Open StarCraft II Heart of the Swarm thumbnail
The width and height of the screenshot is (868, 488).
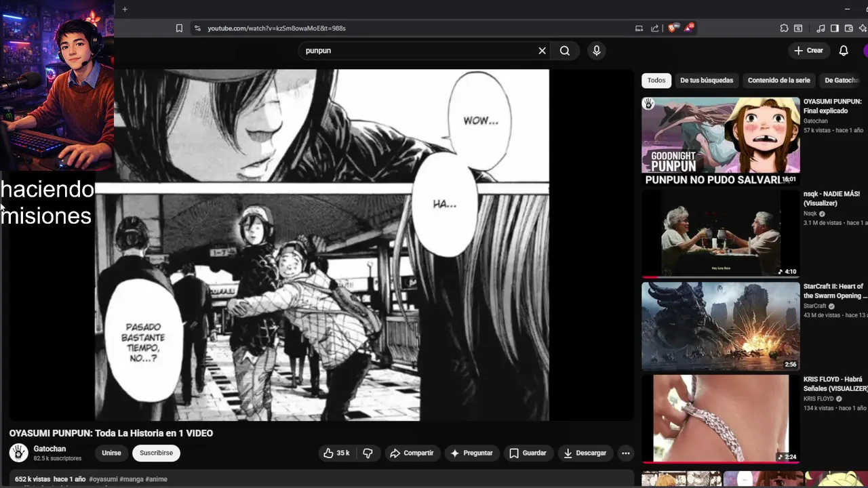tap(721, 327)
